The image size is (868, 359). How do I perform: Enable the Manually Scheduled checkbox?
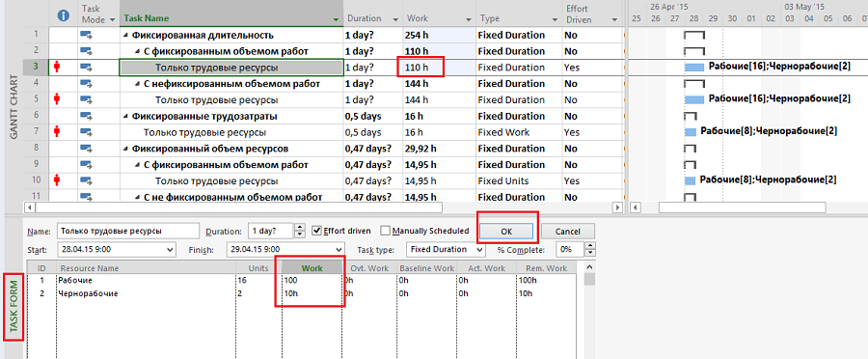385,231
